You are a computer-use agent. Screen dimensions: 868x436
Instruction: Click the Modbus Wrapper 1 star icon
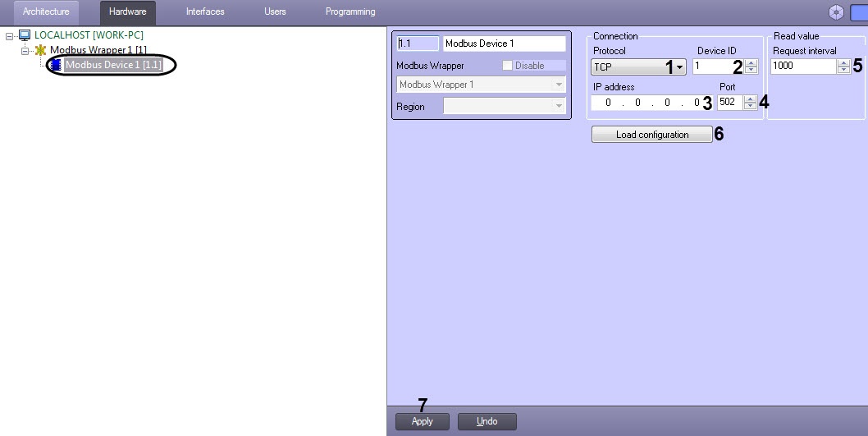40,50
